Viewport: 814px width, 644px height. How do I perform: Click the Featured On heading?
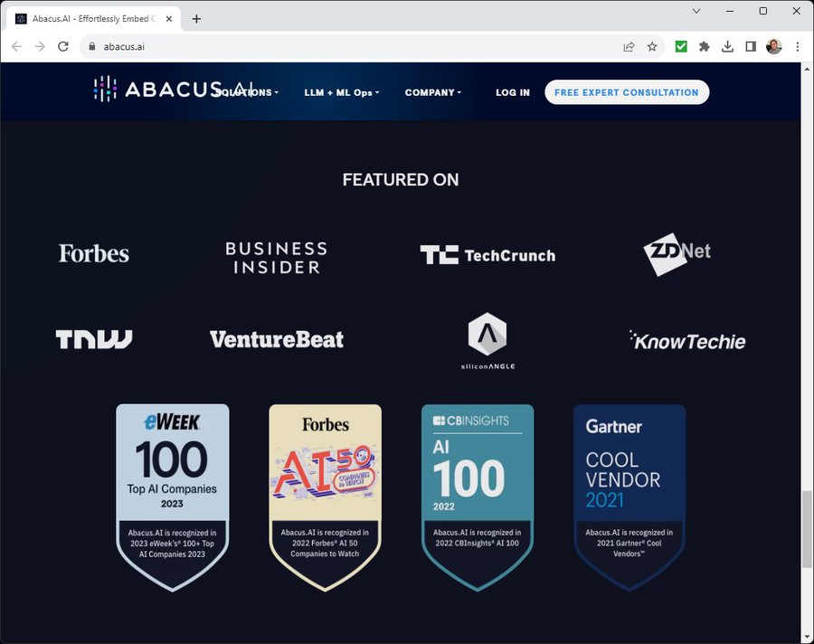(401, 180)
